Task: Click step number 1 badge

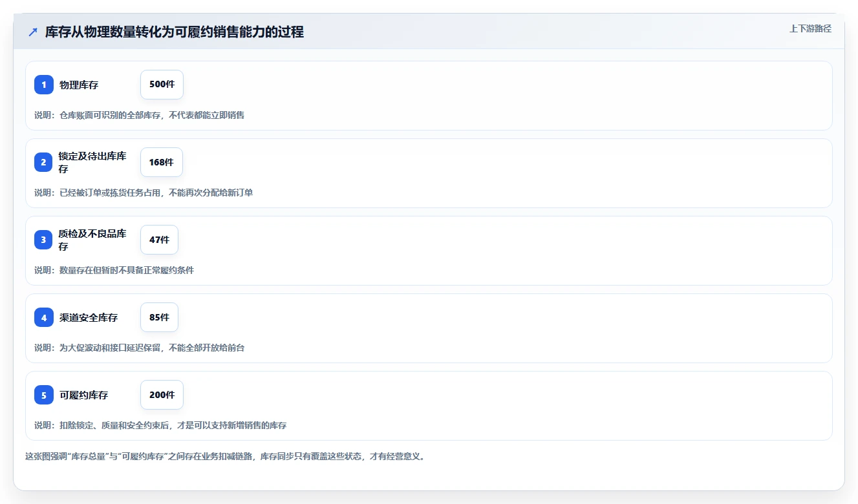Action: pyautogui.click(x=44, y=85)
